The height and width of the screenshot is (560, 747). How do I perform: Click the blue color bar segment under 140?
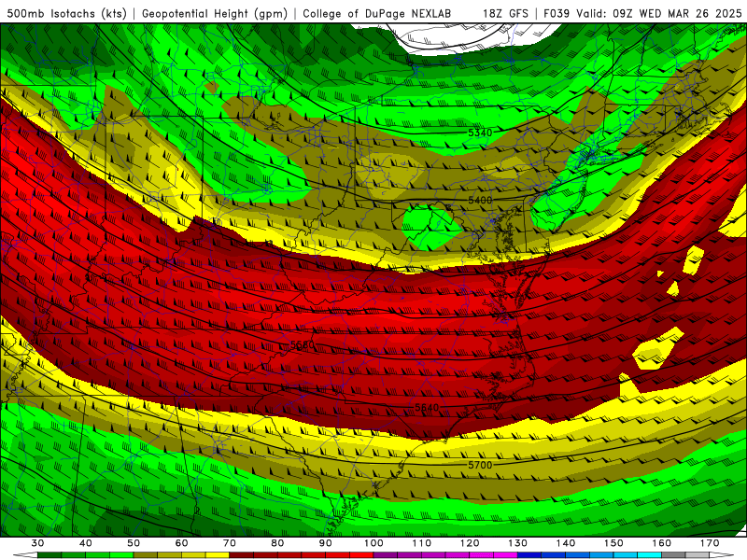[577, 555]
